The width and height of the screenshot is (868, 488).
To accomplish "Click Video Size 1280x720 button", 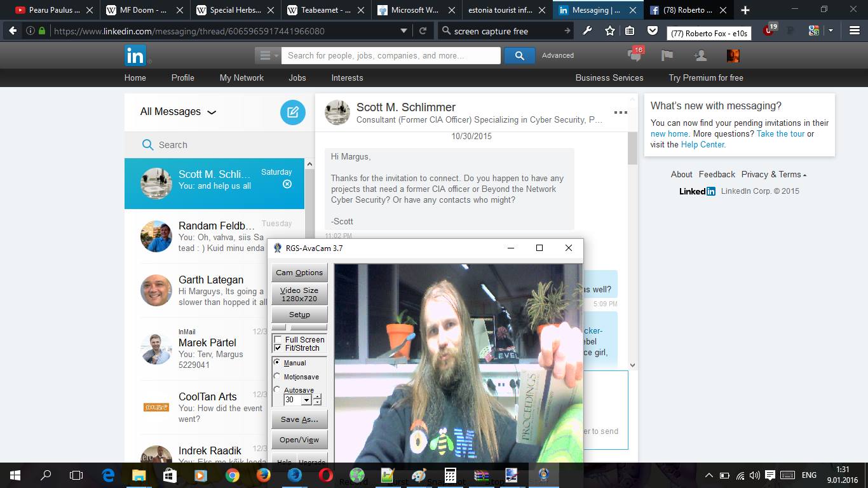I will [299, 294].
